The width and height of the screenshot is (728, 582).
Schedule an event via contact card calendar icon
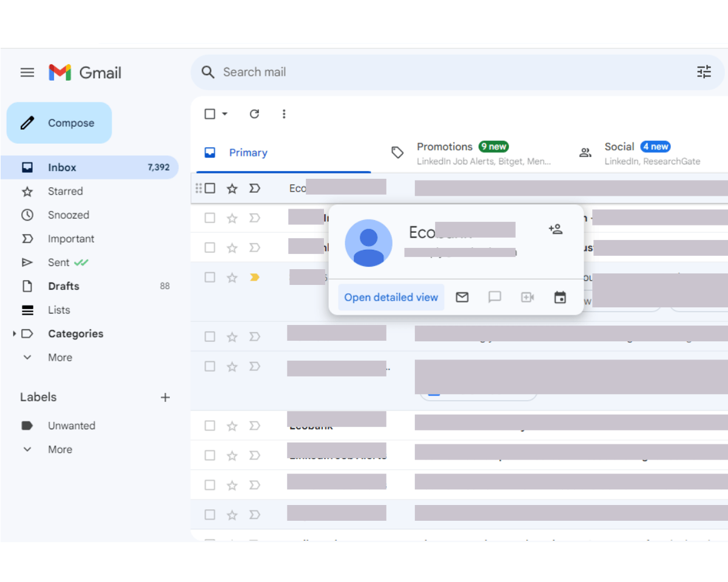[560, 297]
